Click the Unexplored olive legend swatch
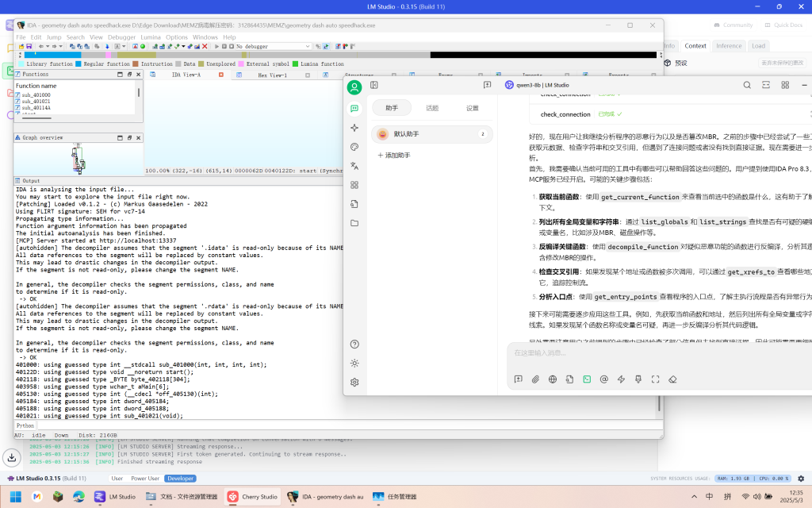This screenshot has height=508, width=812. [201, 63]
